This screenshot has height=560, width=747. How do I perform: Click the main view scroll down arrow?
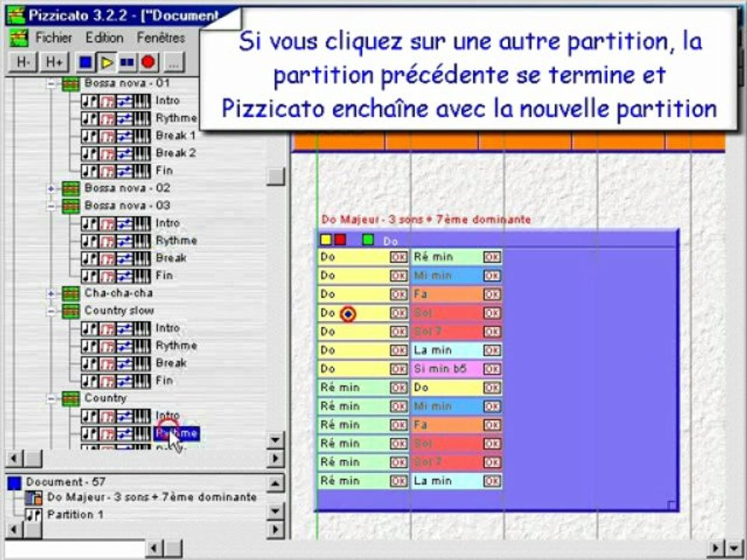coord(734,548)
